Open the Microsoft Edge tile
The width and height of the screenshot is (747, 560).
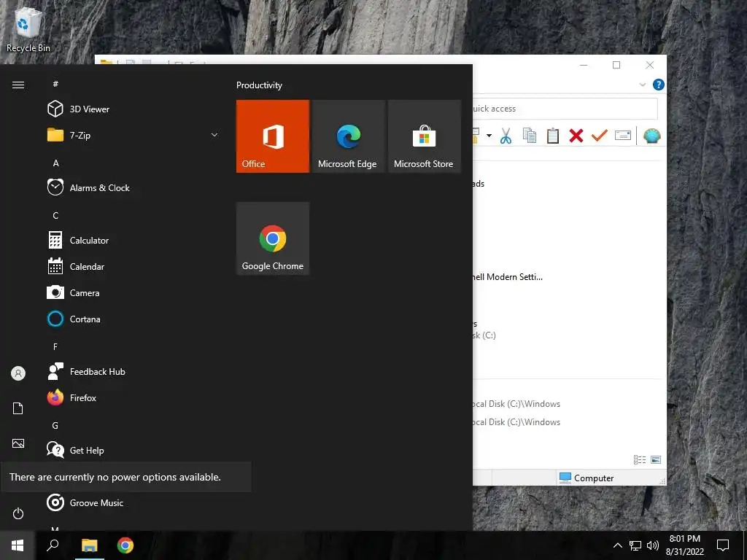(x=348, y=136)
